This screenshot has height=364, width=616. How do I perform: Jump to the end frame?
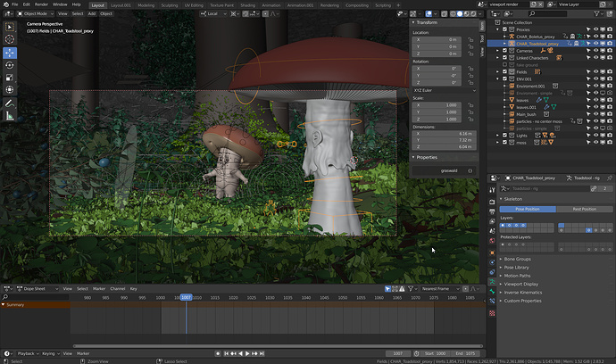[x=262, y=353]
